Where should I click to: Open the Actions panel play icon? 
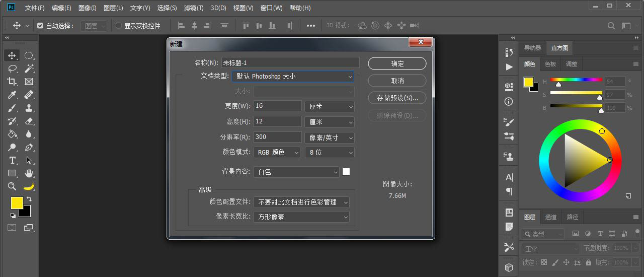tap(509, 66)
